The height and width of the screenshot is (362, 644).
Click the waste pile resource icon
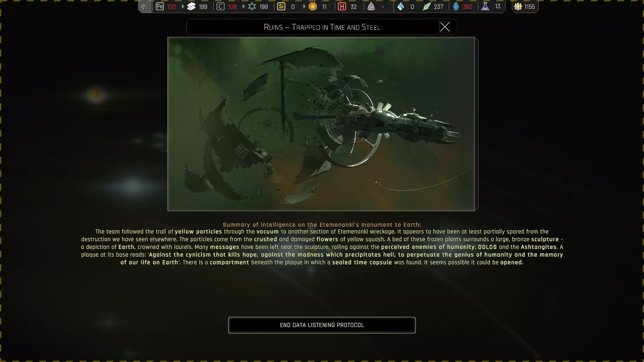(371, 6)
